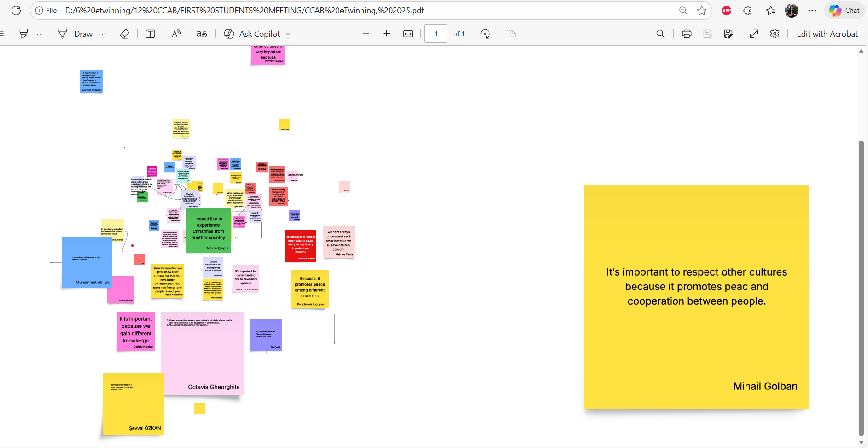
Task: Open the Translate tool
Action: coord(202,34)
